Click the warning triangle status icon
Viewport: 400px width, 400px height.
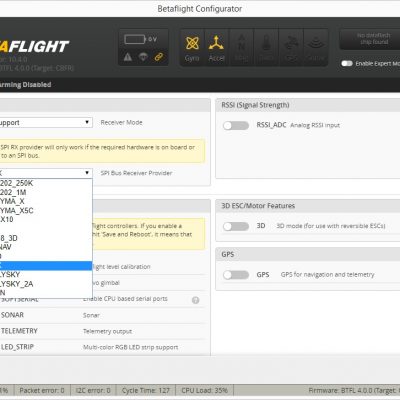tap(128, 57)
